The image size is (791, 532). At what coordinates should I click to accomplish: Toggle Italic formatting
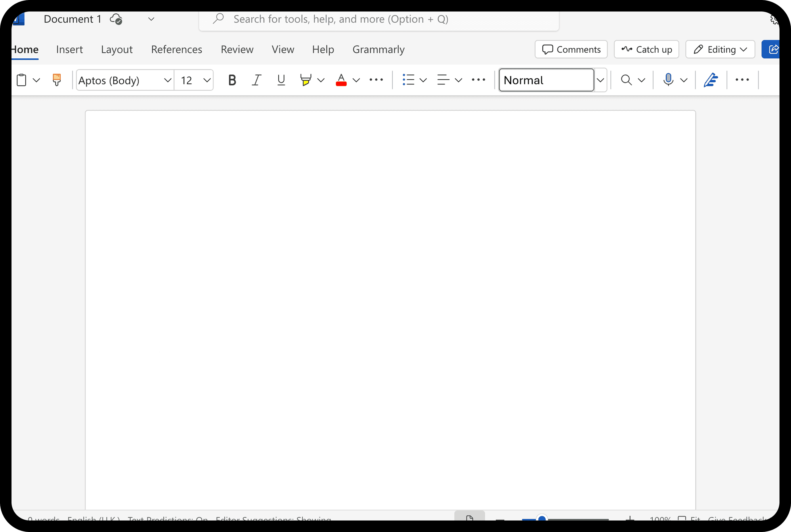coord(257,80)
